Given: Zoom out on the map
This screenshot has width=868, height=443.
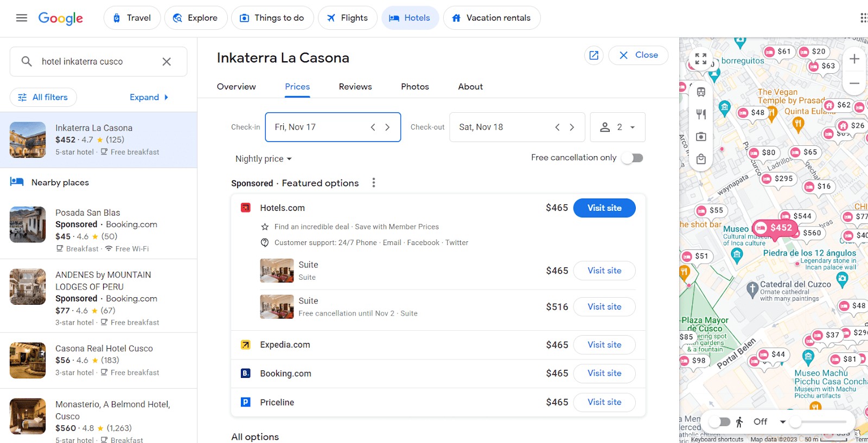Looking at the screenshot, I should pyautogui.click(x=854, y=83).
